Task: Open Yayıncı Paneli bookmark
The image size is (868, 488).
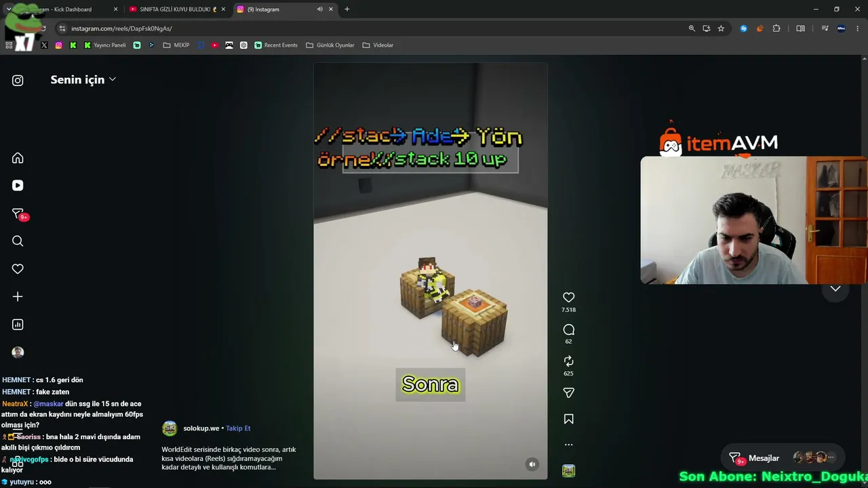Action: tap(104, 45)
